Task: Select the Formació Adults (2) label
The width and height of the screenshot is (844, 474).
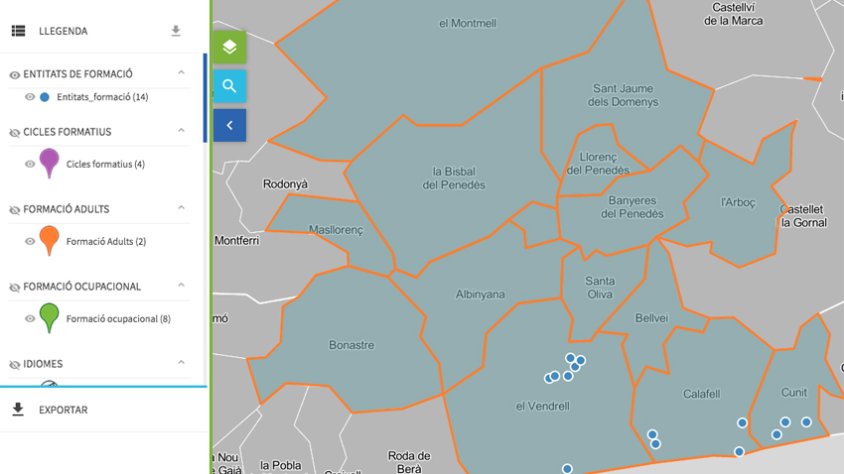Action: pos(106,242)
